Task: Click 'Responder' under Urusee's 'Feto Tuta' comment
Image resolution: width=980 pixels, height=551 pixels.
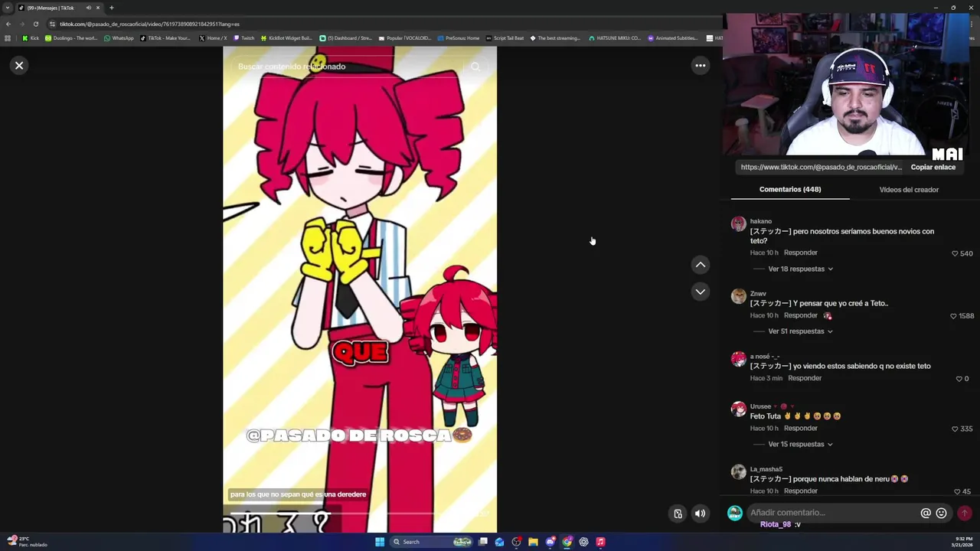Action: point(801,429)
